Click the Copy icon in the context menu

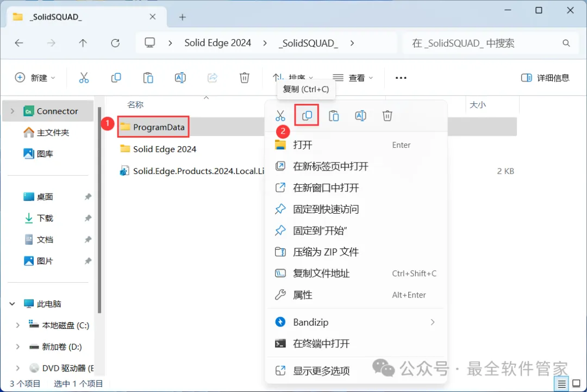(307, 115)
